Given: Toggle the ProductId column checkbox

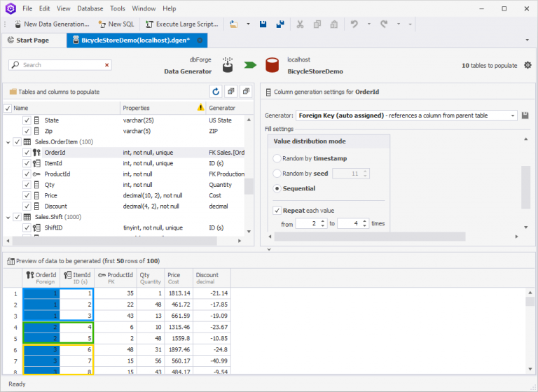Looking at the screenshot, I should point(27,174).
